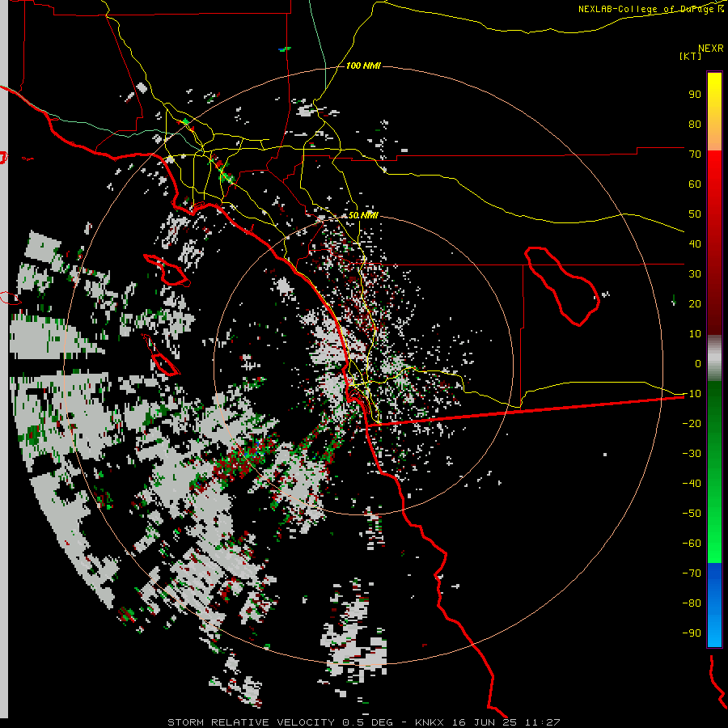
Task: Click the 40 value on the velocity scale
Action: click(x=695, y=243)
